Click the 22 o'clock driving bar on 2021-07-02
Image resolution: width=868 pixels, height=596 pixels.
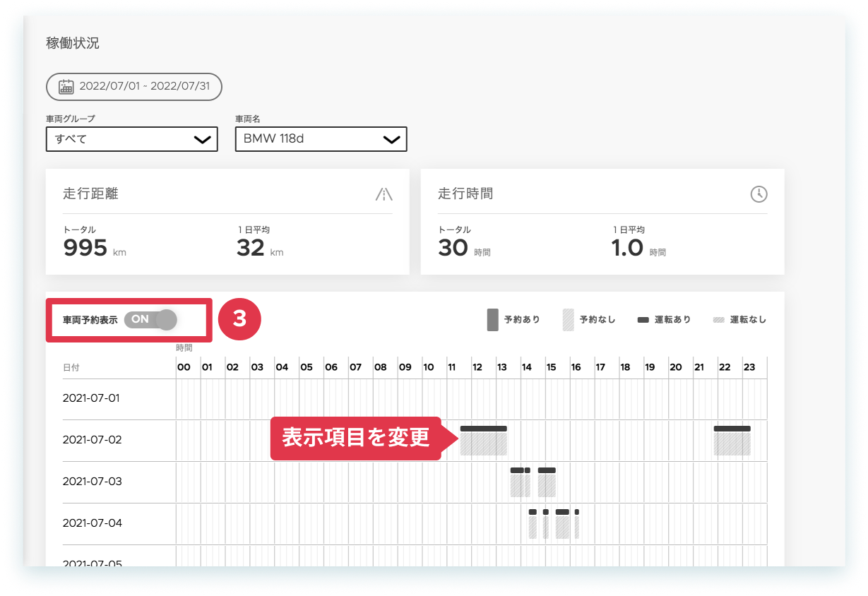pos(732,429)
